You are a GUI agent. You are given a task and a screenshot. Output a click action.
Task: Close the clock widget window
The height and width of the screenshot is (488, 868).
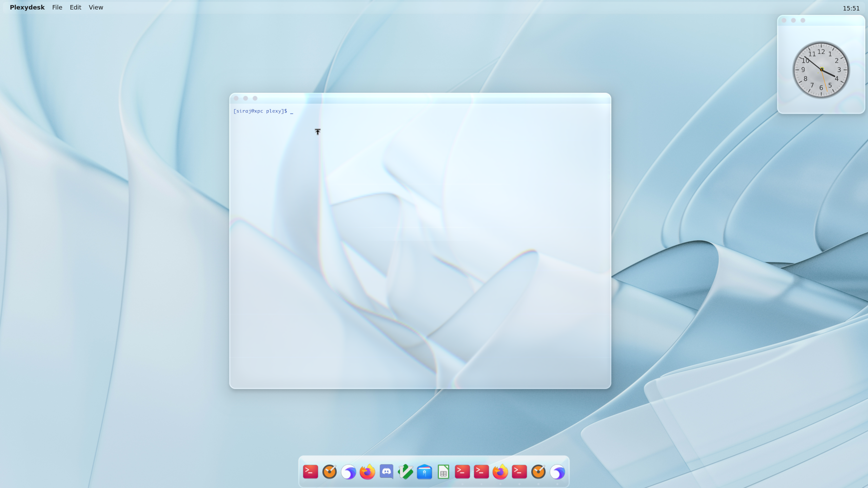tap(784, 20)
